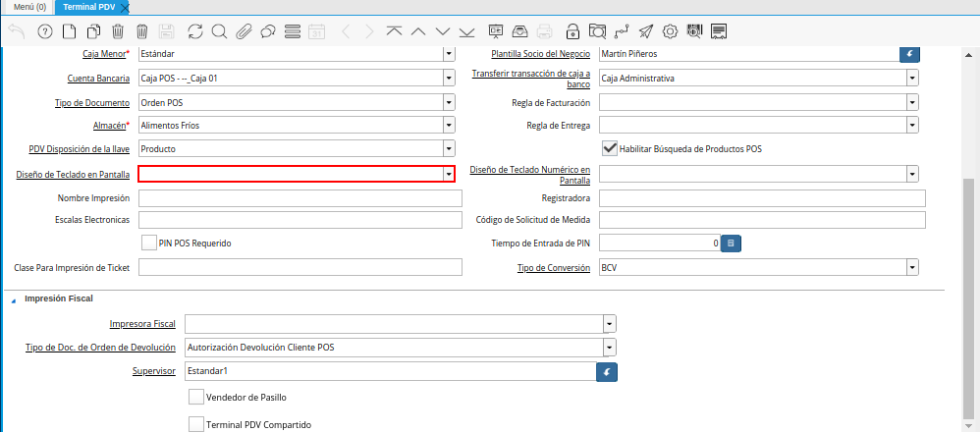Open Diseño de Teclado Numérico dropdown
The height and width of the screenshot is (433, 980).
tap(912, 174)
